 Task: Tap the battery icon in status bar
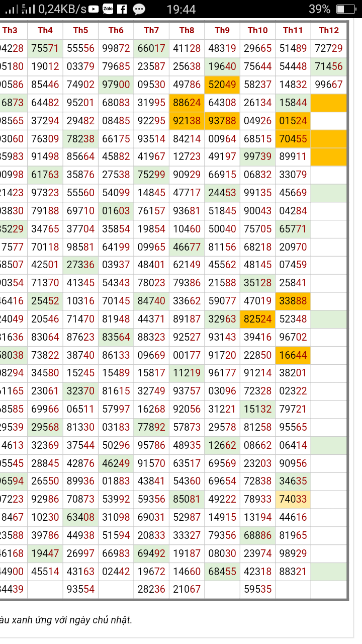click(x=345, y=9)
